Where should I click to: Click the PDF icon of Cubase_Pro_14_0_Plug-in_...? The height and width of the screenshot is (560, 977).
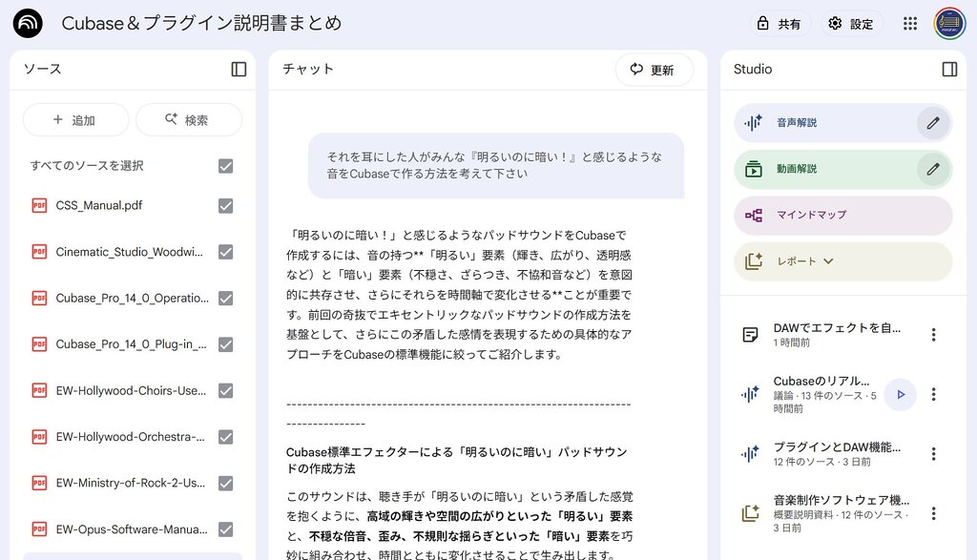coord(39,344)
